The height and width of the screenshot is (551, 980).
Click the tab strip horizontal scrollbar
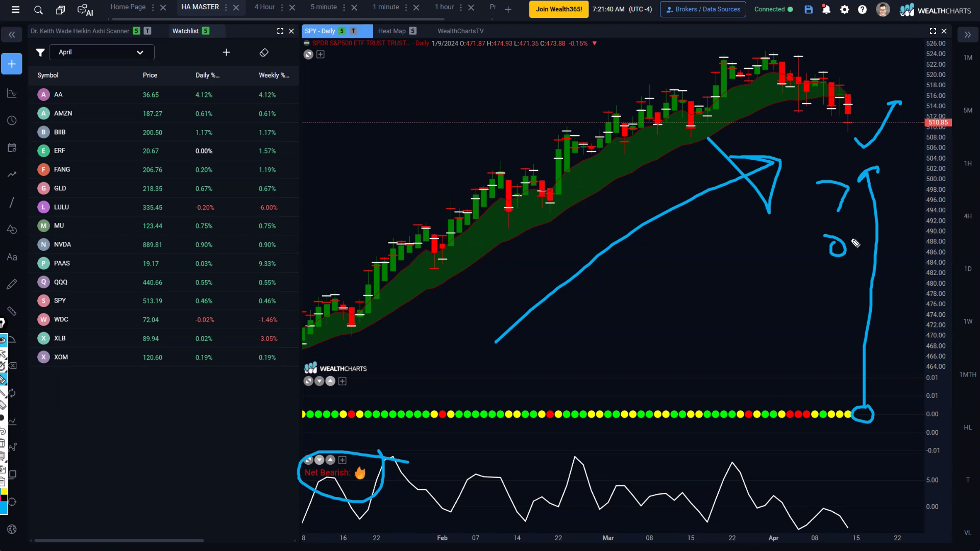[278, 19]
